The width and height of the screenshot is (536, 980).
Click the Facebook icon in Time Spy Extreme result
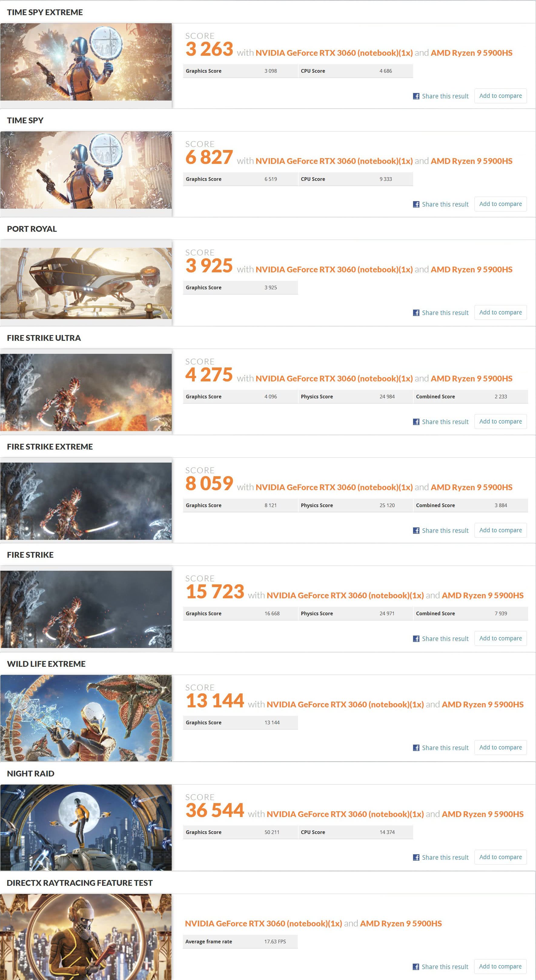(x=416, y=96)
